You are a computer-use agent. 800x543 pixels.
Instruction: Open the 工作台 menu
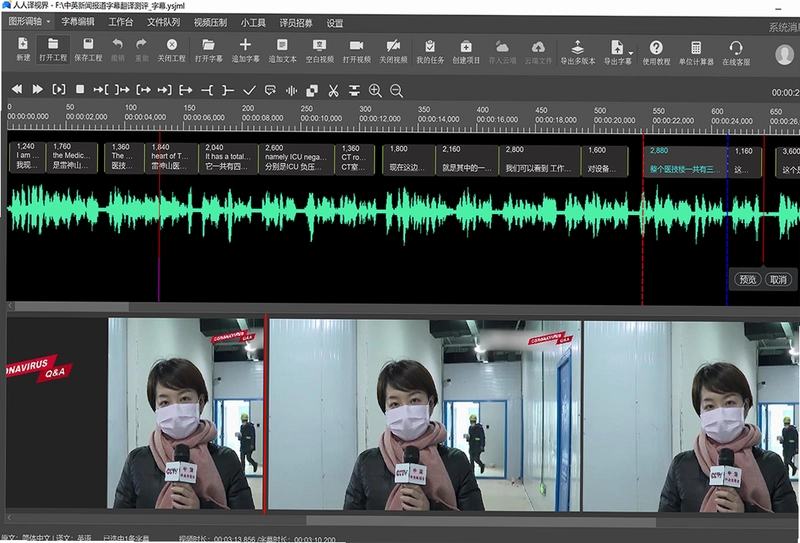tap(120, 22)
